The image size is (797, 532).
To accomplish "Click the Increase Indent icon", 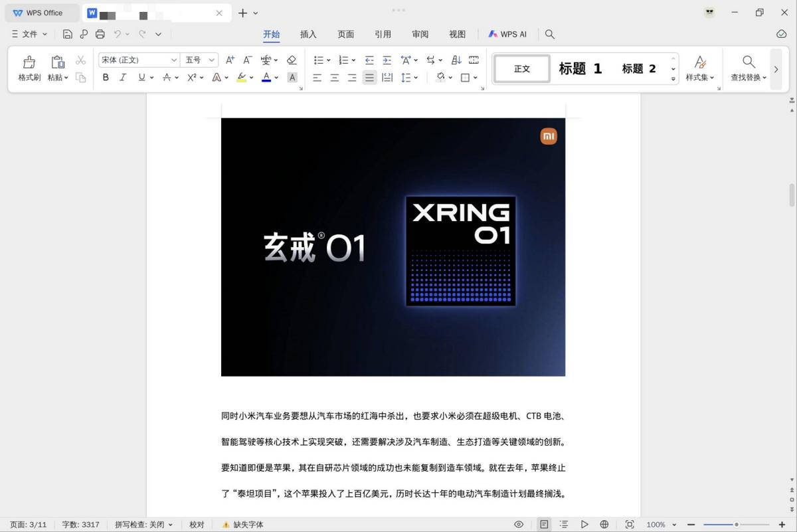I will [x=387, y=60].
